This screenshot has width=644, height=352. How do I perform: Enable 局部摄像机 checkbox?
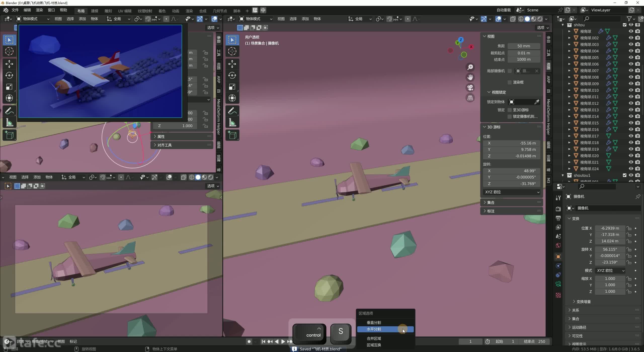510,71
